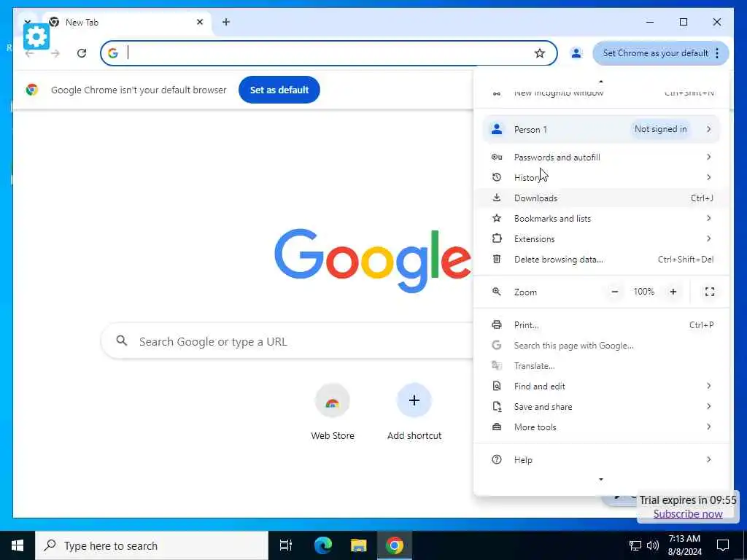747x560 pixels.
Task: Click the key icon beside Passwords and autofill
Action: tap(496, 157)
